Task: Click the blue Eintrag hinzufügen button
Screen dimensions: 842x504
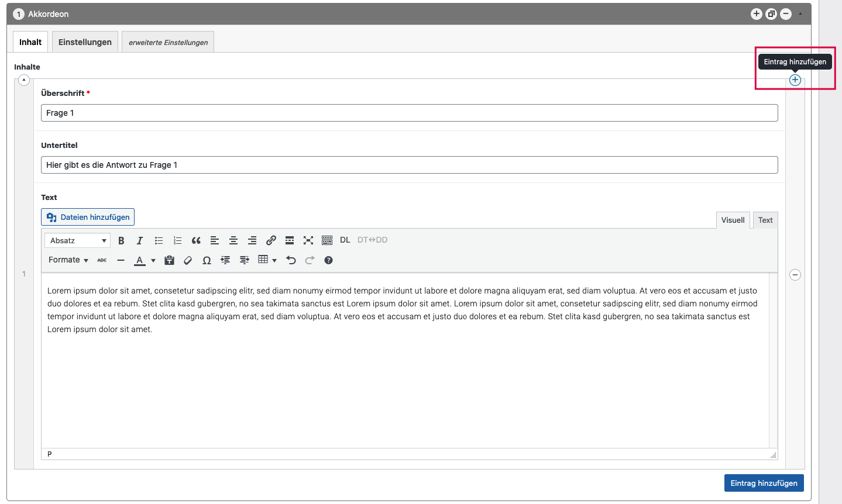Action: (764, 483)
